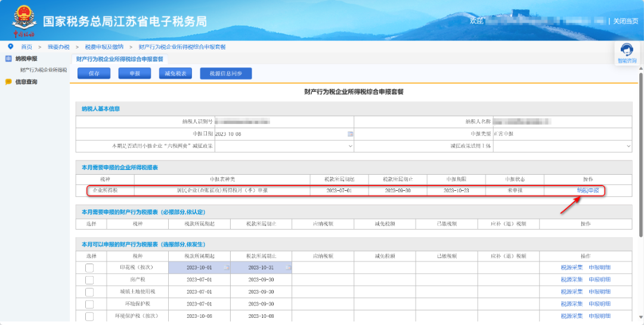Image resolution: width=644 pixels, height=325 pixels.
Task: Tick the 环境保护税 2023-07-01 row checkbox
Action: coord(89,305)
